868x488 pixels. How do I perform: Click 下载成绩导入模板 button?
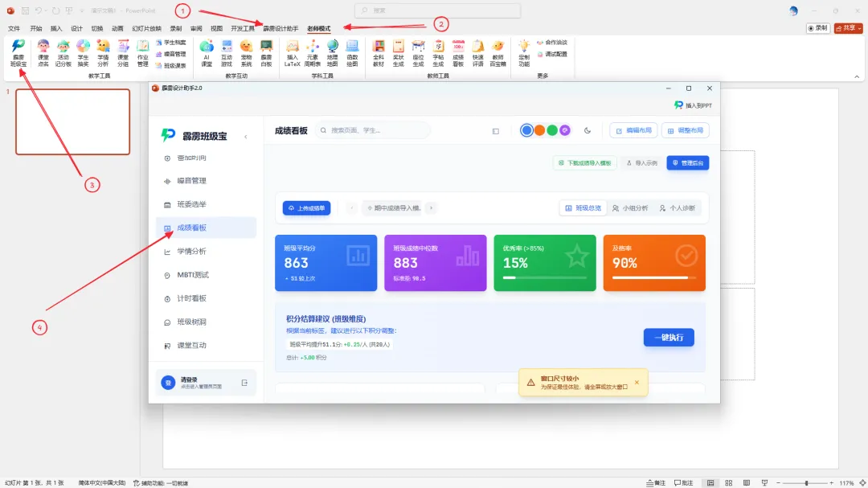pos(584,163)
